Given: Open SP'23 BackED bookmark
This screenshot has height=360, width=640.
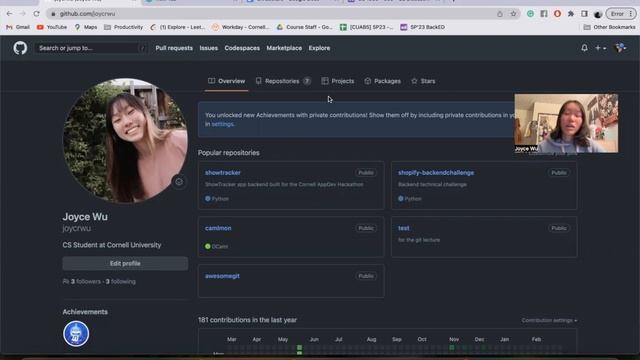Looking at the screenshot, I should pos(422,27).
